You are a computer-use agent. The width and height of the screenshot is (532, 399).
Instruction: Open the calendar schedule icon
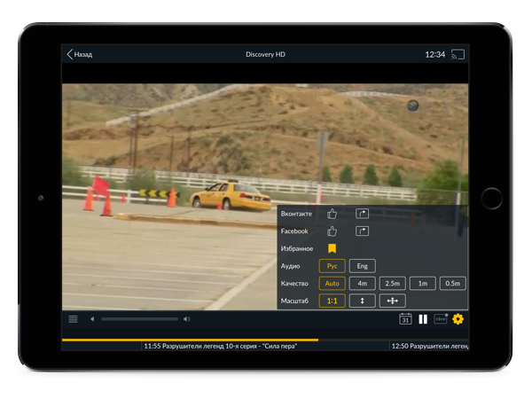pos(405,319)
